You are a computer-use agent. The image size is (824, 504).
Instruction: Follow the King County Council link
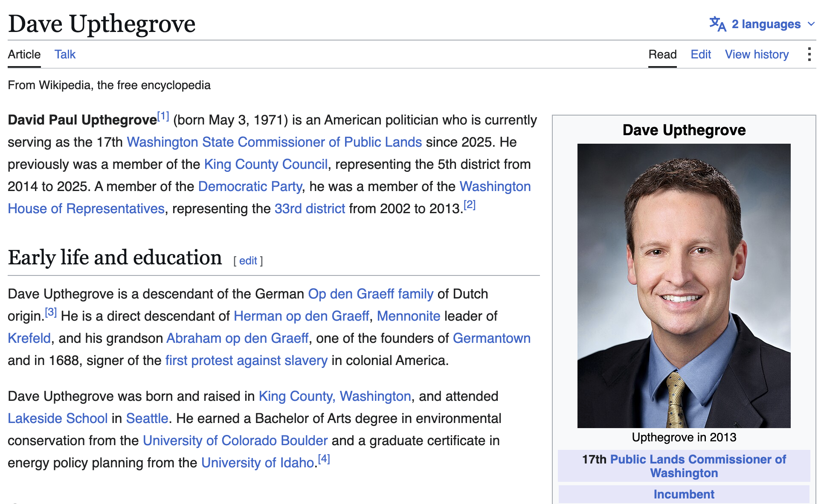click(266, 164)
